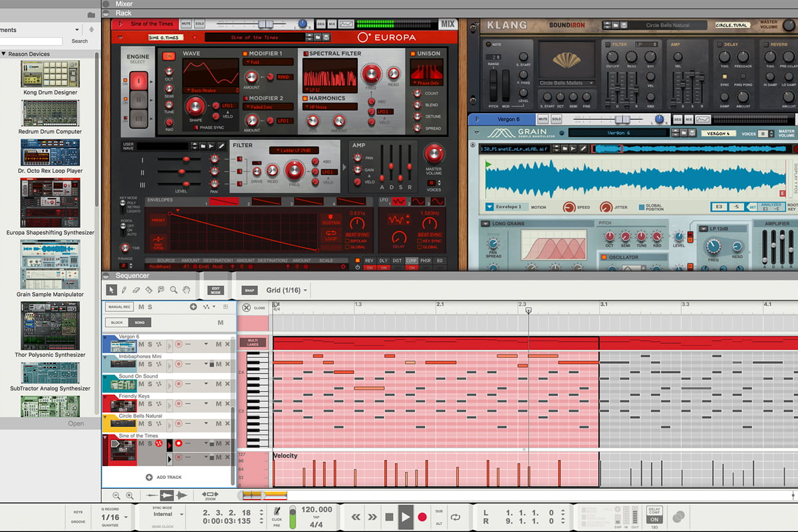Click the Europa Master Volume knob
The image size is (798, 532).
(x=434, y=154)
